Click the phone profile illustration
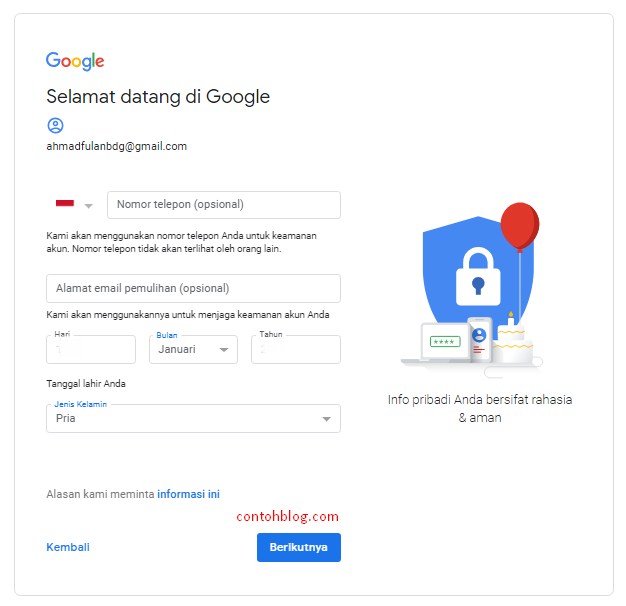 tap(479, 340)
